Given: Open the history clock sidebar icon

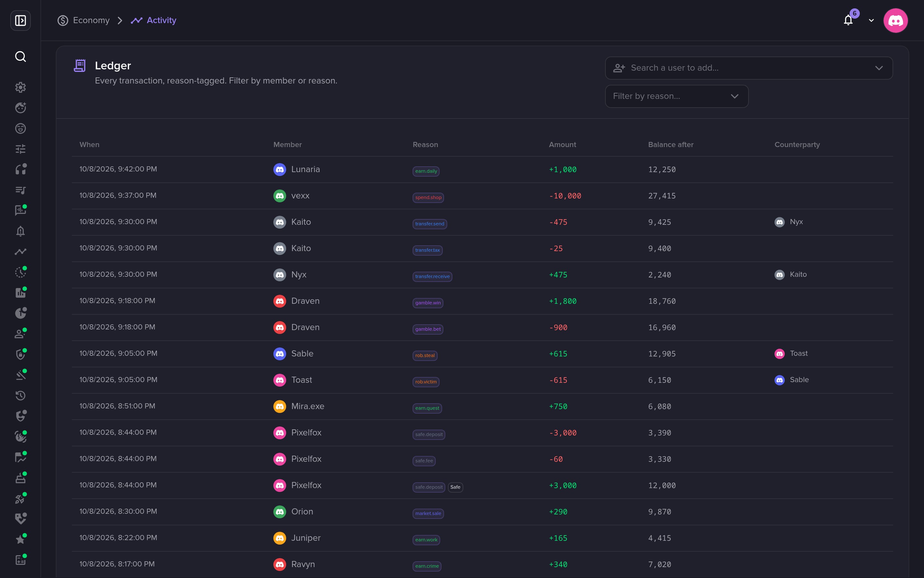Looking at the screenshot, I should pyautogui.click(x=20, y=395).
